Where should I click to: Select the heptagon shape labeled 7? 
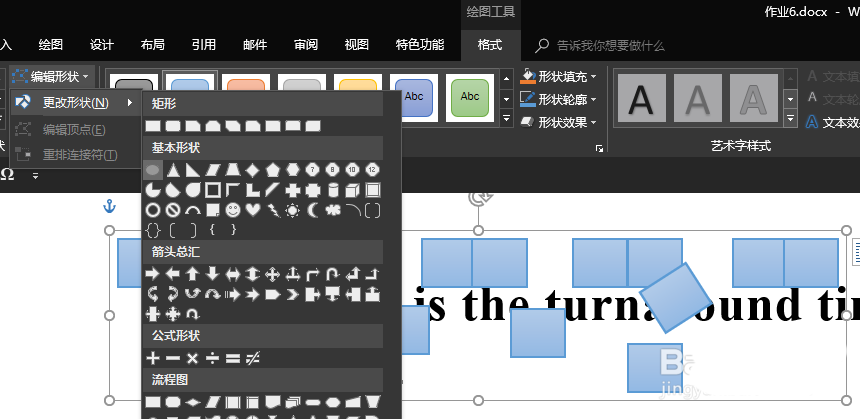[x=312, y=170]
